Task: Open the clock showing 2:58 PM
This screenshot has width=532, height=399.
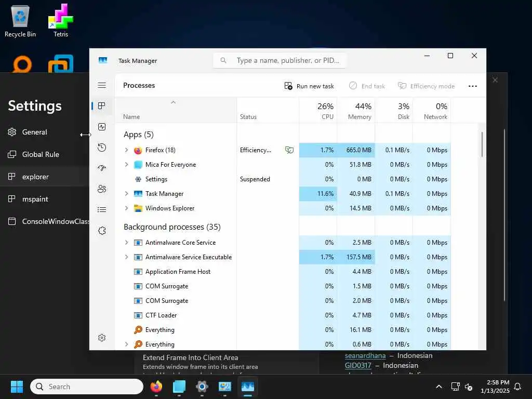Action: [495, 387]
